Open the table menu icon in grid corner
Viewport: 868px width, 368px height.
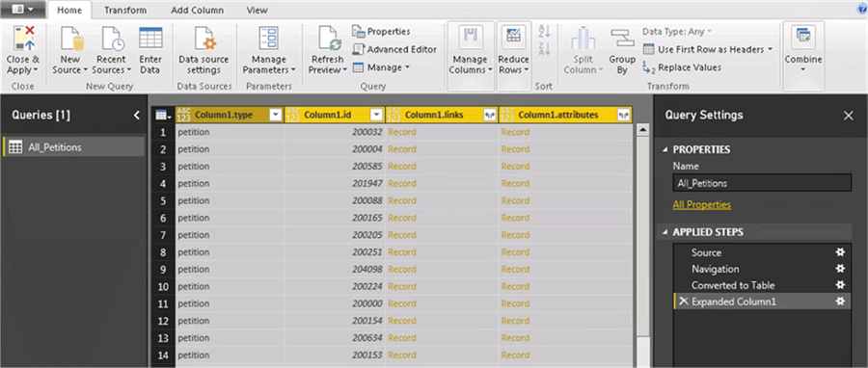tap(163, 115)
